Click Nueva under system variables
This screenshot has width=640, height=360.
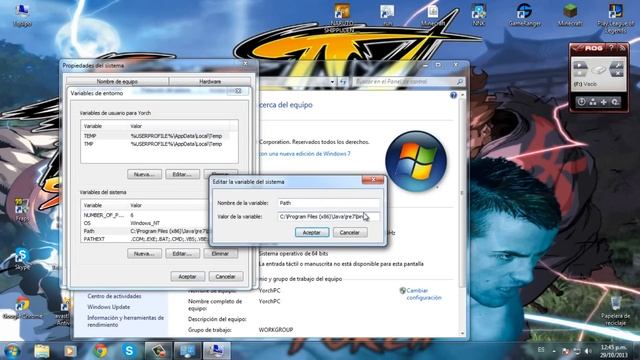point(144,253)
